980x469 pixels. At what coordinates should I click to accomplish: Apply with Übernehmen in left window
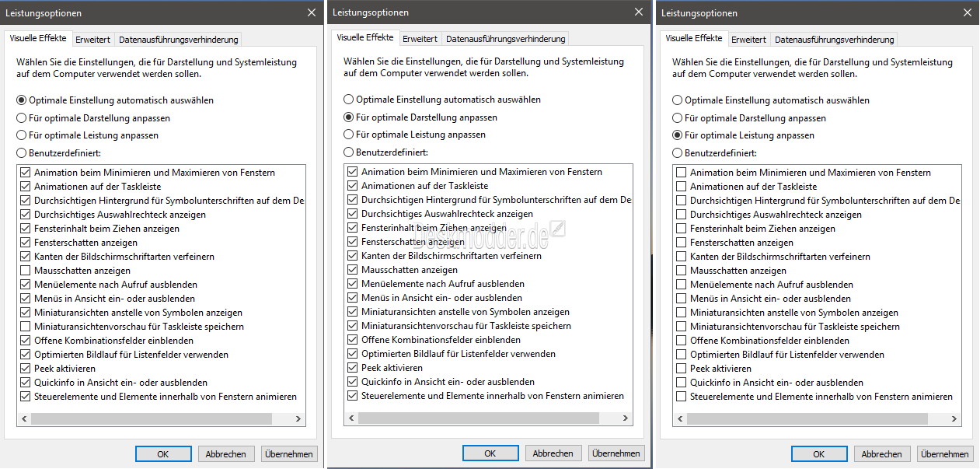(x=289, y=454)
